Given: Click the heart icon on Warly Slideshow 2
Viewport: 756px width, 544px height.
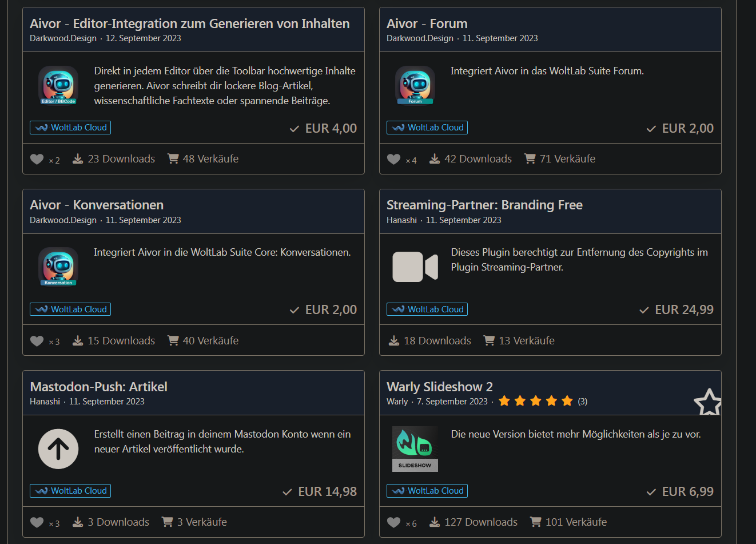Looking at the screenshot, I should (393, 522).
